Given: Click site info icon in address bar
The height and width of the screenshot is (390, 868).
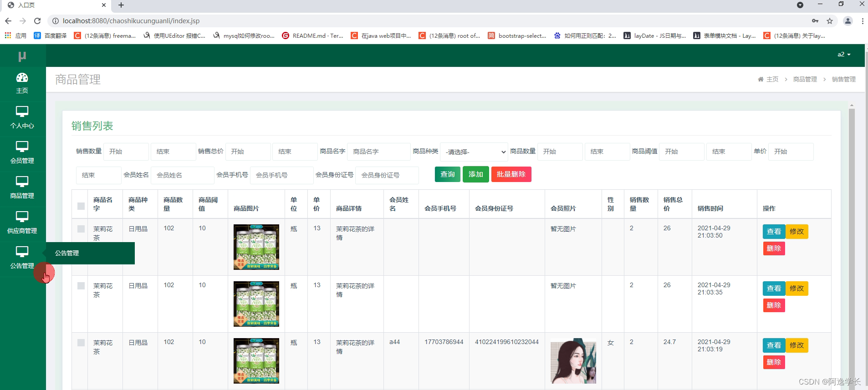Looking at the screenshot, I should coord(56,21).
